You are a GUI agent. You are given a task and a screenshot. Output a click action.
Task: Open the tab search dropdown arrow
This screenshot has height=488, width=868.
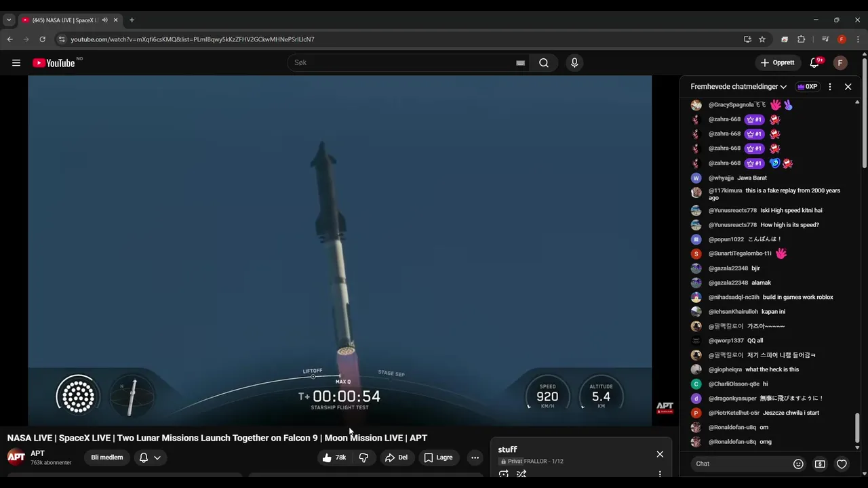[x=9, y=20]
